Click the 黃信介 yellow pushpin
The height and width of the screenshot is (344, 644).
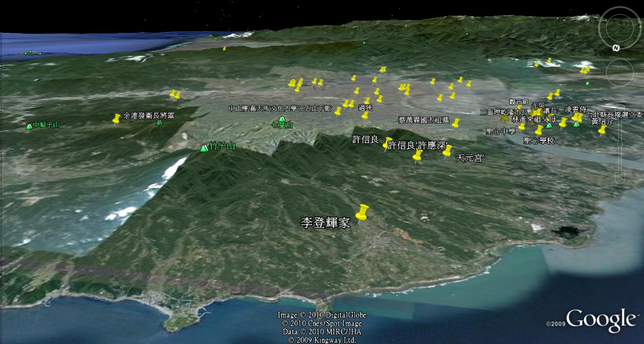pos(602,130)
